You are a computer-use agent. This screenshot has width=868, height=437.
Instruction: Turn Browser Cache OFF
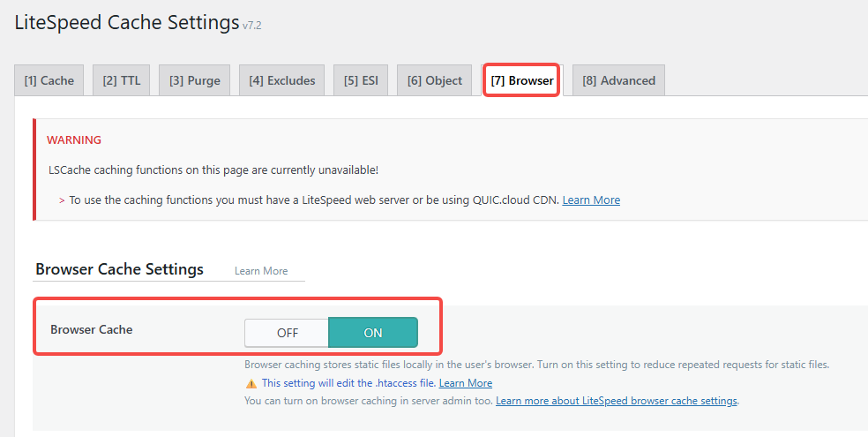coord(287,333)
